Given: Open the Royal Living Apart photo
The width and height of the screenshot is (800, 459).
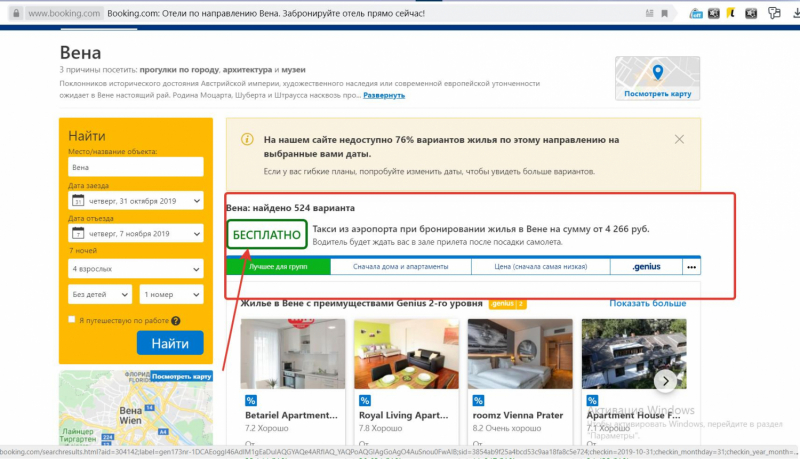Looking at the screenshot, I should coord(407,354).
